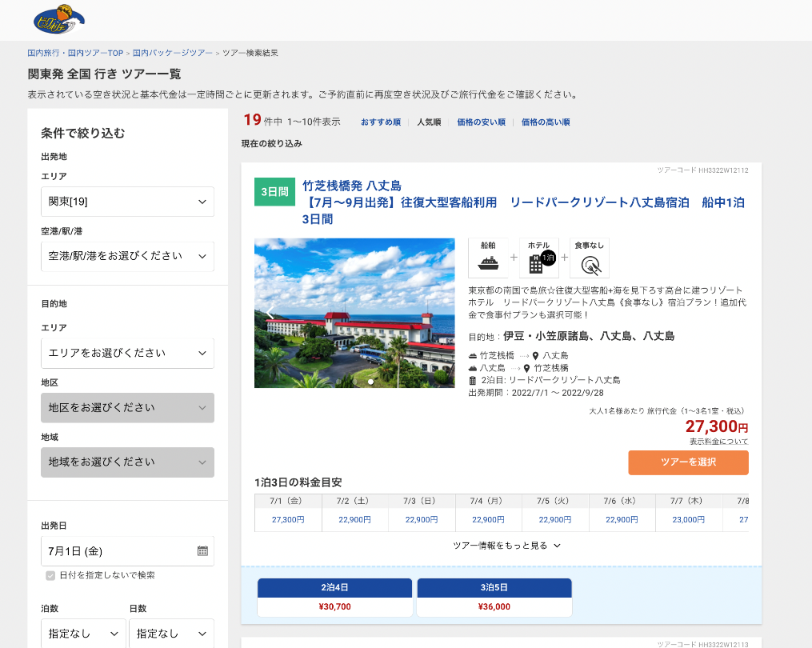Expand the destination エリア dropdown

(x=127, y=353)
